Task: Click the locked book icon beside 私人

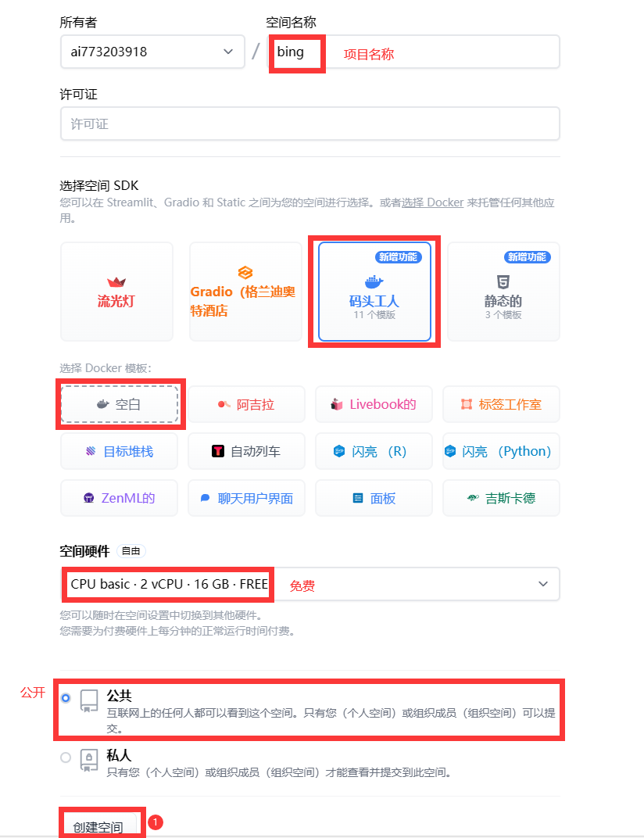Action: pos(89,760)
